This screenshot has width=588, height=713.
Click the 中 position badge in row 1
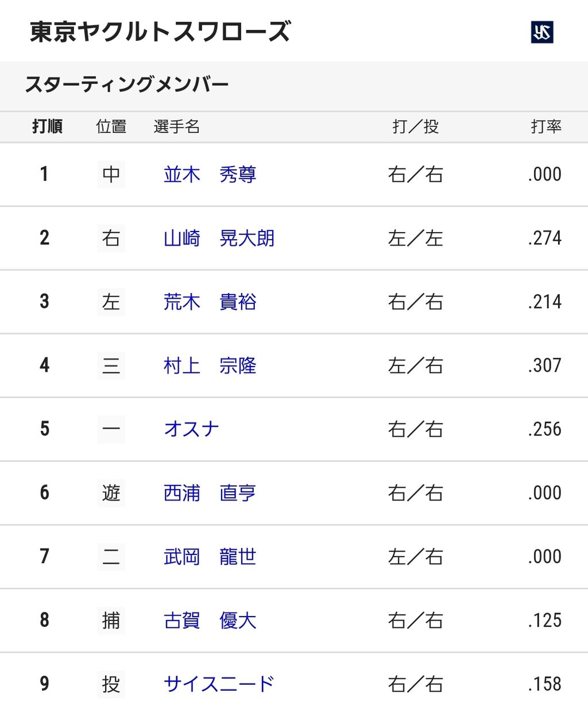[111, 175]
